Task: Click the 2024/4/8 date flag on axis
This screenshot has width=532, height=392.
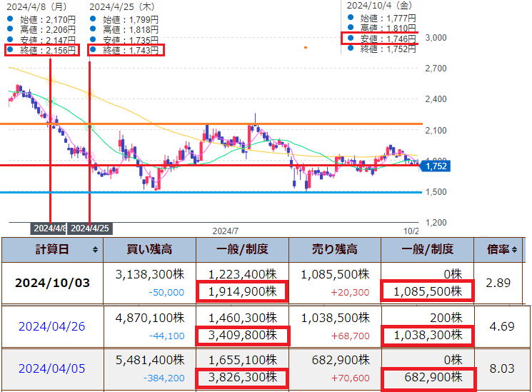Action: tap(49, 228)
